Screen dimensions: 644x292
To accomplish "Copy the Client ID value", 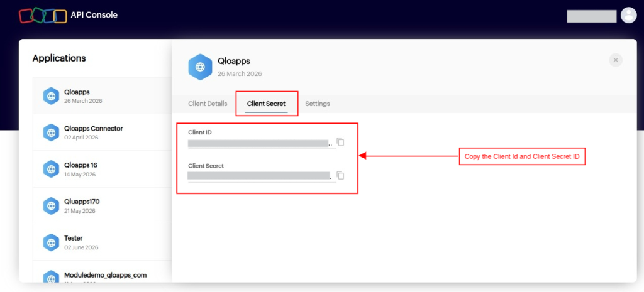I will click(340, 143).
